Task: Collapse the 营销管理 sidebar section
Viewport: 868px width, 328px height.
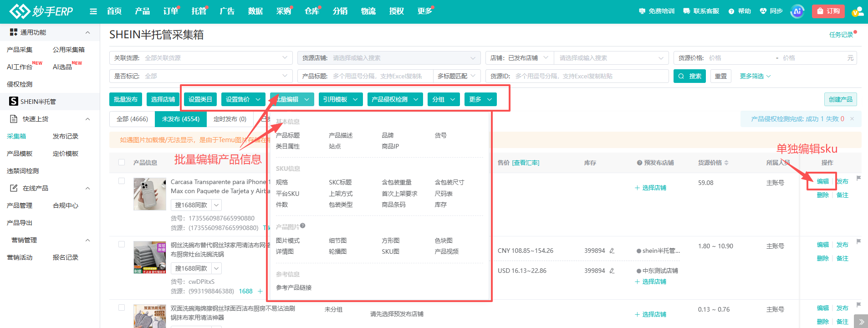Action: click(88, 240)
